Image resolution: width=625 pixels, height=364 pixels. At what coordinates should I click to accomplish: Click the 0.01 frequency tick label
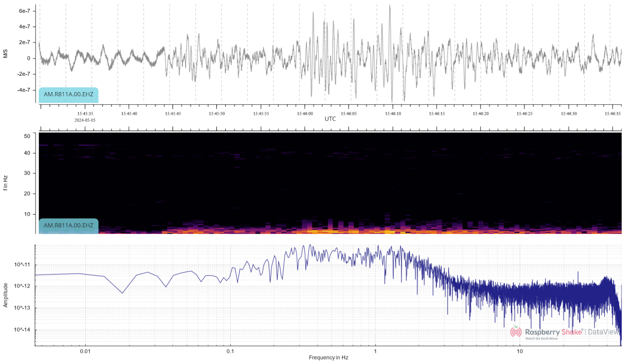(85, 351)
